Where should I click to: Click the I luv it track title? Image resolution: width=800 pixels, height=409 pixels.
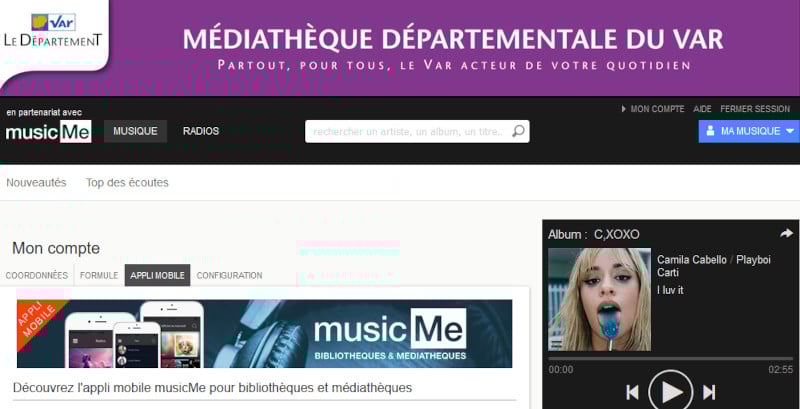pos(670,290)
